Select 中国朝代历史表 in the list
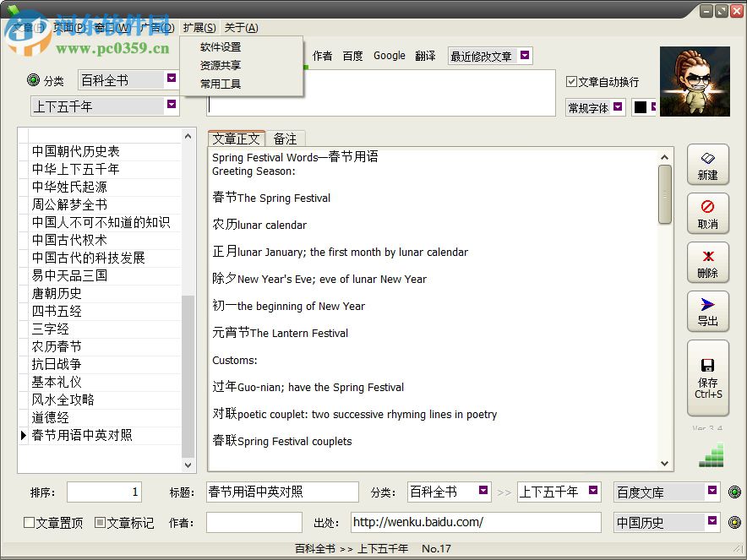The height and width of the screenshot is (560, 747). (x=105, y=151)
